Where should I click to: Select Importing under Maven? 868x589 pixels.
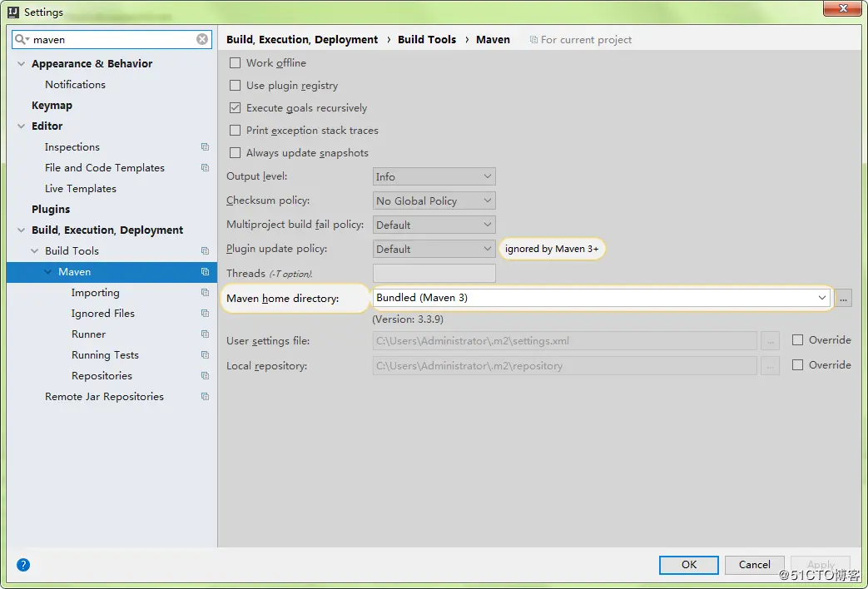[95, 292]
